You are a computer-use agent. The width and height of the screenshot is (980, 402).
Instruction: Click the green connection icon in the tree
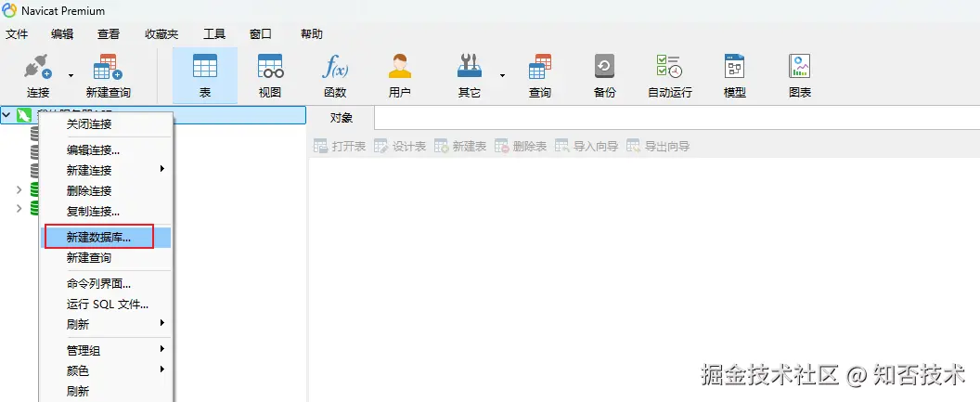24,115
